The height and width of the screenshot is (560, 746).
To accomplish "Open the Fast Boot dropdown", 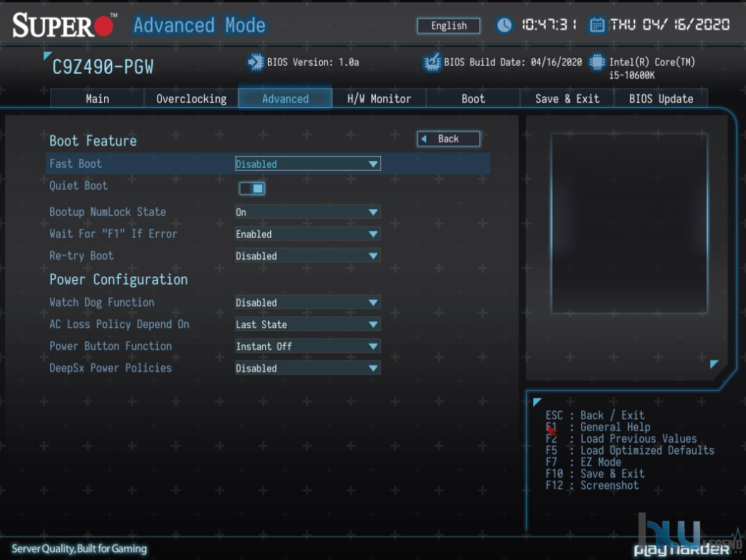I will coord(308,164).
